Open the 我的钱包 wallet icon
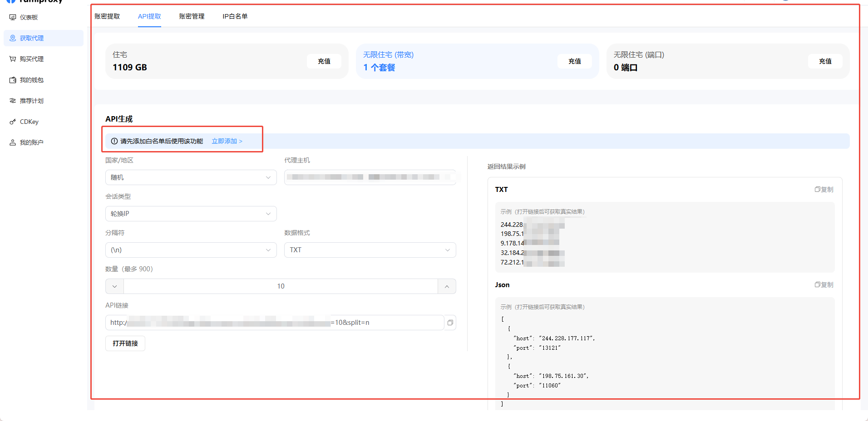 click(13, 80)
